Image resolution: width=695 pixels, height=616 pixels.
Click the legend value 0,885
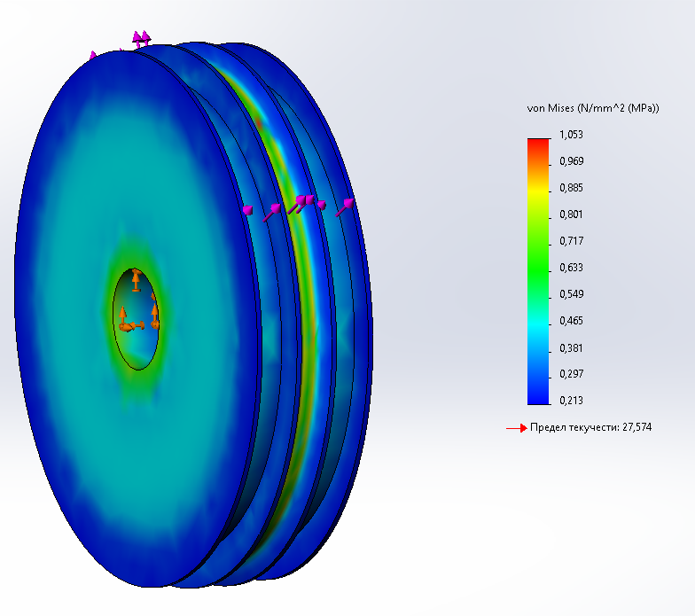[x=571, y=188]
